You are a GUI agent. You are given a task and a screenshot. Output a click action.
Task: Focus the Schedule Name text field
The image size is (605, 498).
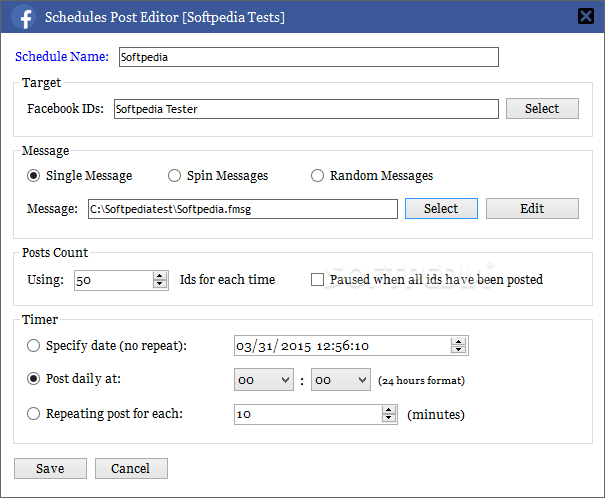point(309,57)
